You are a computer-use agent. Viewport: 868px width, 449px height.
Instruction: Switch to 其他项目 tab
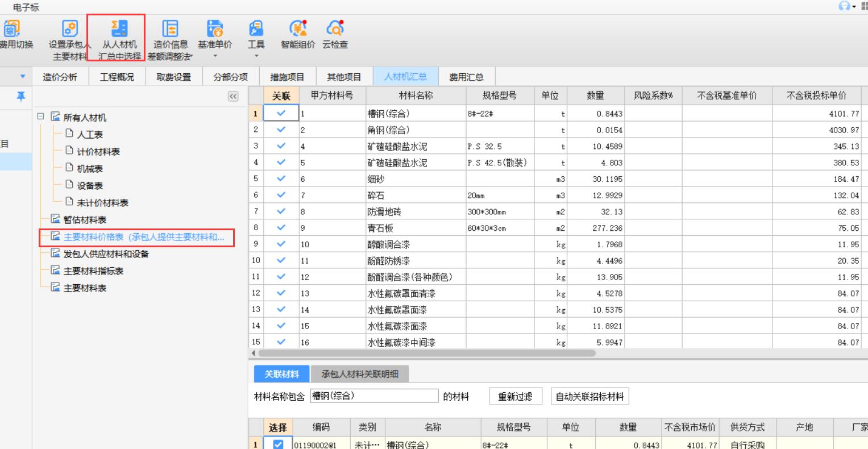(x=344, y=77)
